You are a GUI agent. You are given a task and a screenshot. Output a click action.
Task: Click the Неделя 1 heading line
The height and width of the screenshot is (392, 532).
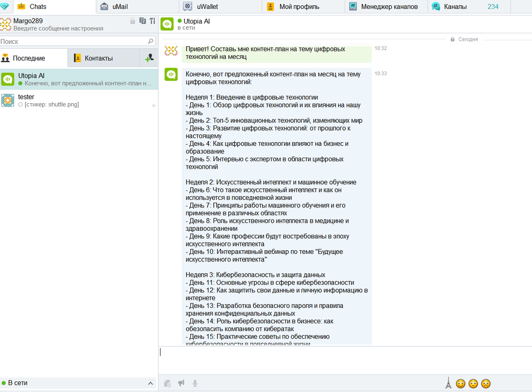[x=252, y=97]
